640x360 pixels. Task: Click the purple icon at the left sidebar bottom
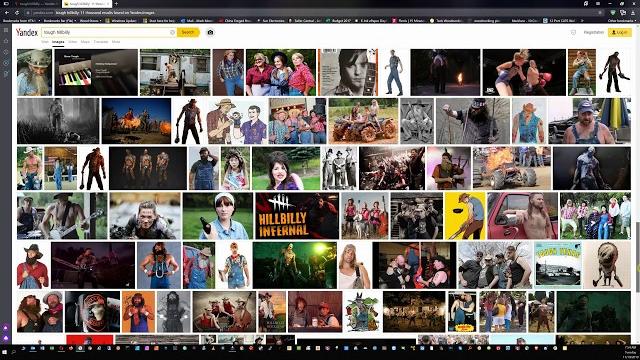[6, 338]
